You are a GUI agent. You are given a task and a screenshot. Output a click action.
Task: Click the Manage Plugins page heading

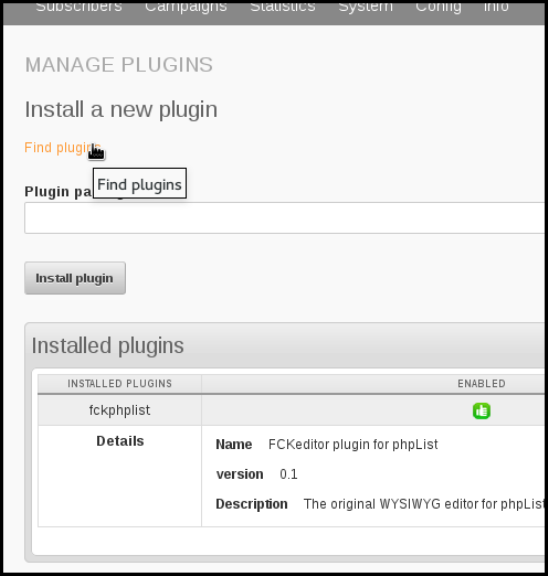tap(119, 65)
